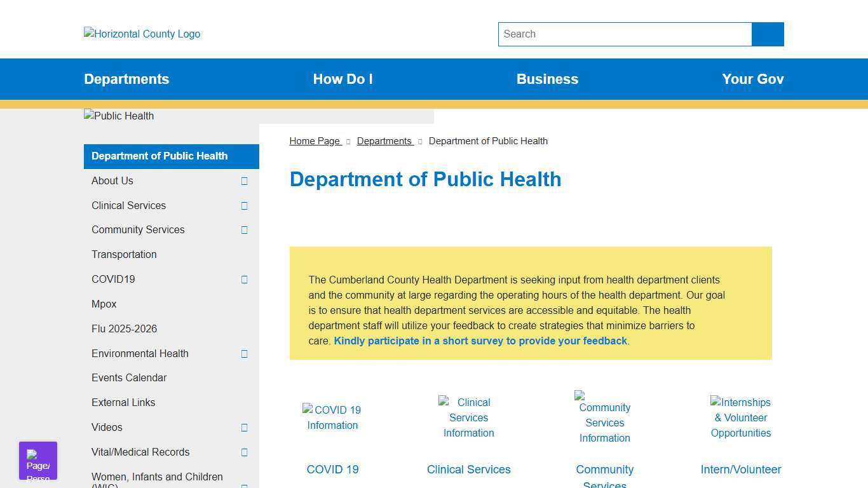Image resolution: width=868 pixels, height=488 pixels.
Task: Expand the Clinical Services submenu
Action: (244, 205)
